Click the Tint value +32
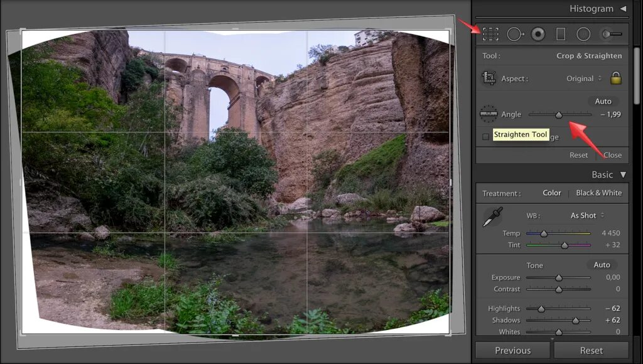This screenshot has width=643, height=364. point(613,245)
